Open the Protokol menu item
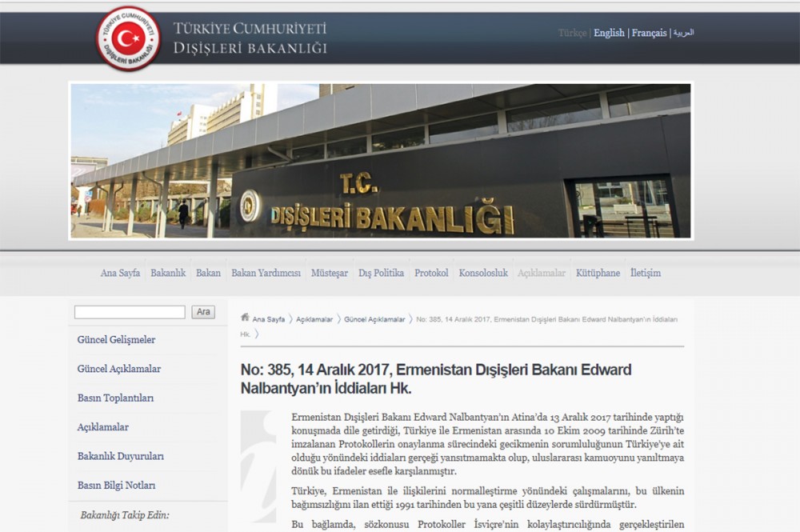This screenshot has height=532, width=800. (x=431, y=273)
